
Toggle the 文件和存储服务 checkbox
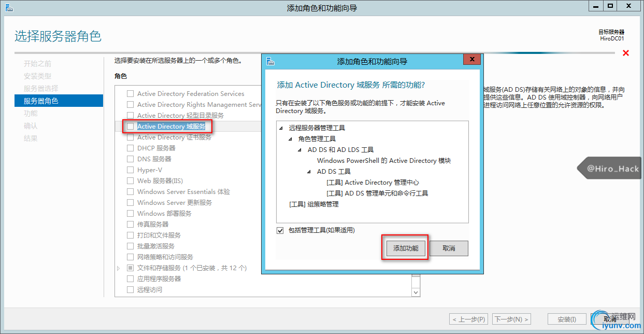pos(131,268)
